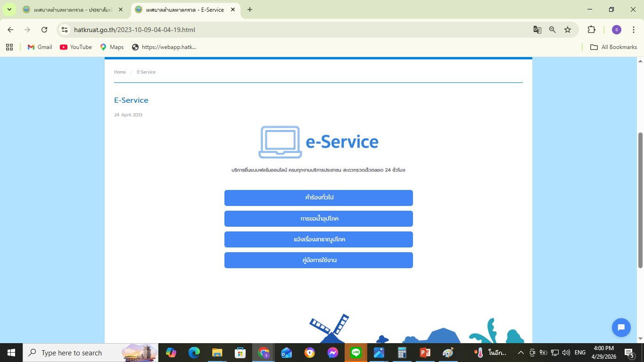Launch LINE from the taskbar
The height and width of the screenshot is (362, 644).
coord(356,353)
